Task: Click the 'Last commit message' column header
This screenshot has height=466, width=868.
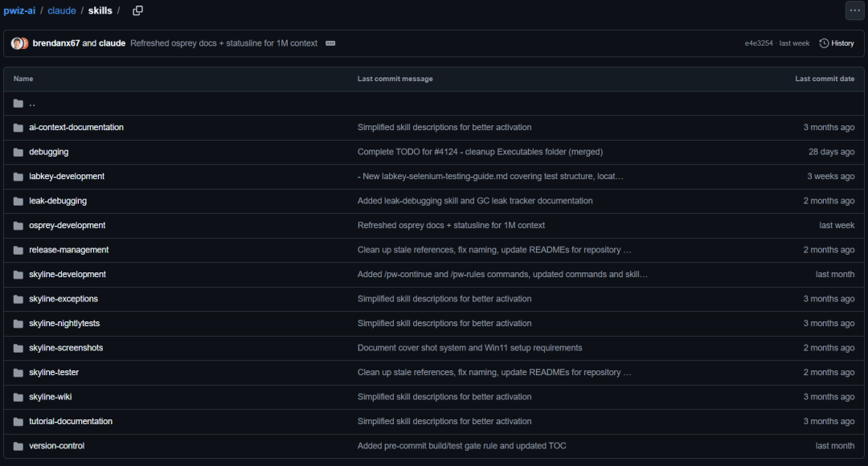Action: pyautogui.click(x=395, y=79)
